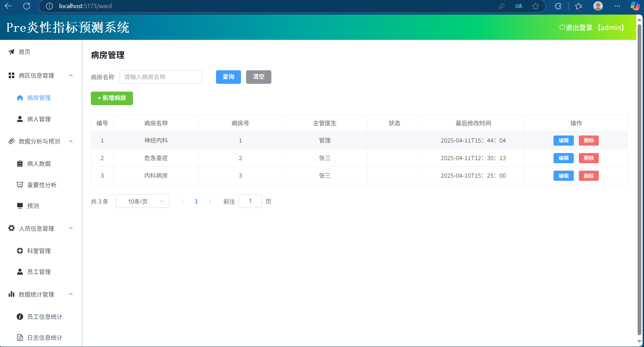The height and width of the screenshot is (347, 644).
Task: Click the monitor icon beside 预测
Action: pyautogui.click(x=20, y=206)
